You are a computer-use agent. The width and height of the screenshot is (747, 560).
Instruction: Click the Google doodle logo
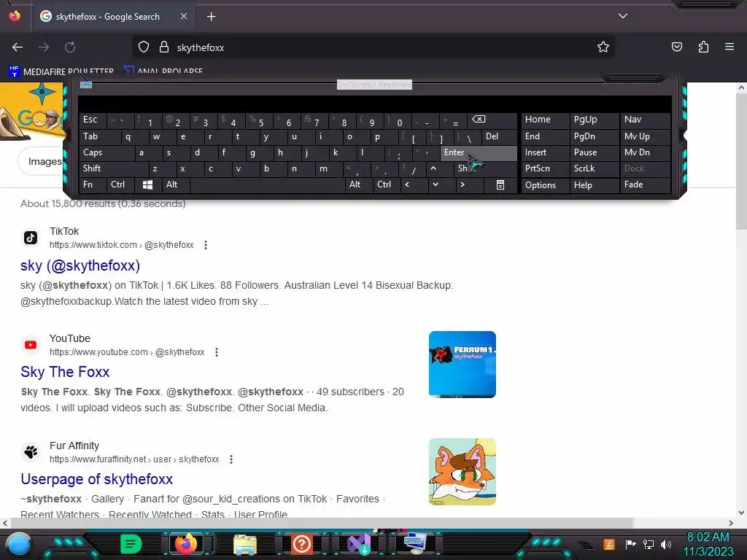31,112
